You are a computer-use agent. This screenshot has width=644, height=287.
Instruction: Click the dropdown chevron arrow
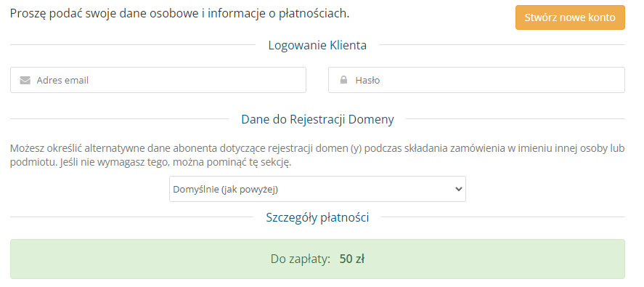pyautogui.click(x=459, y=189)
